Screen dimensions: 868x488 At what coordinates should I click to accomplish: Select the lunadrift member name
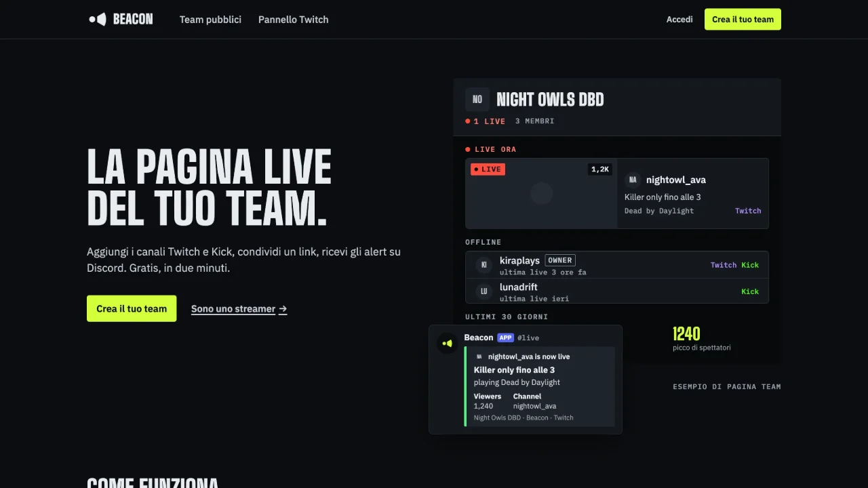pos(519,287)
